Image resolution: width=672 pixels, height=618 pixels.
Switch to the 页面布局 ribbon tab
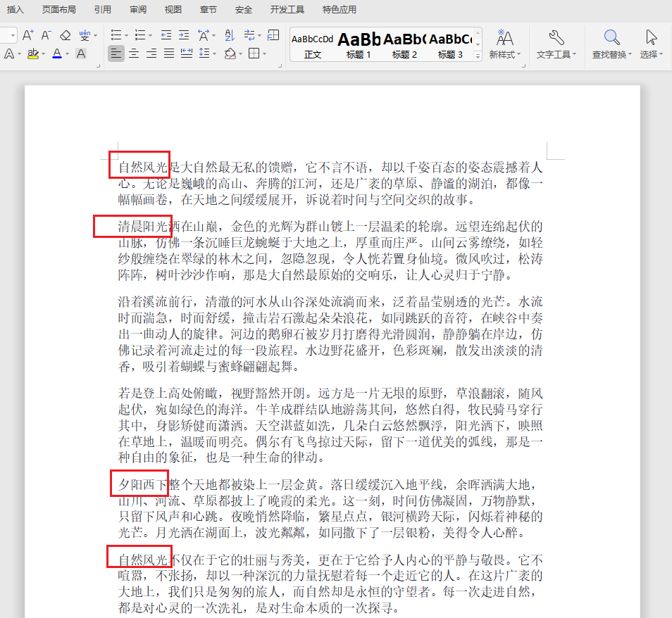pyautogui.click(x=59, y=9)
